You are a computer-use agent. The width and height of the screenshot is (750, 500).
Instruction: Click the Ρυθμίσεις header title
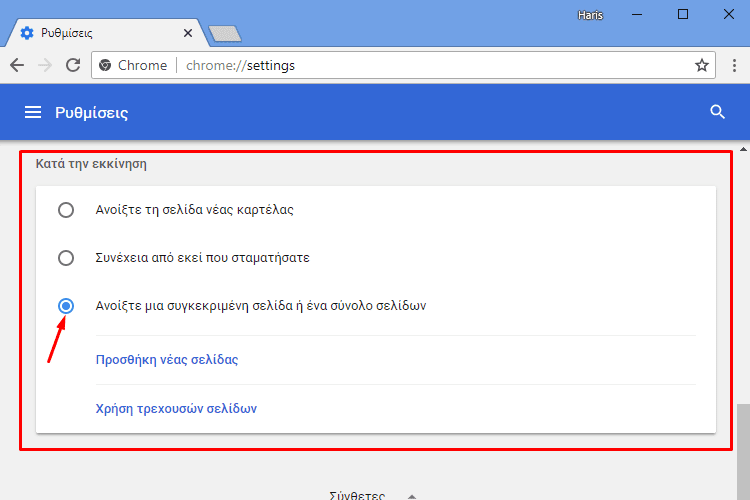[x=91, y=112]
